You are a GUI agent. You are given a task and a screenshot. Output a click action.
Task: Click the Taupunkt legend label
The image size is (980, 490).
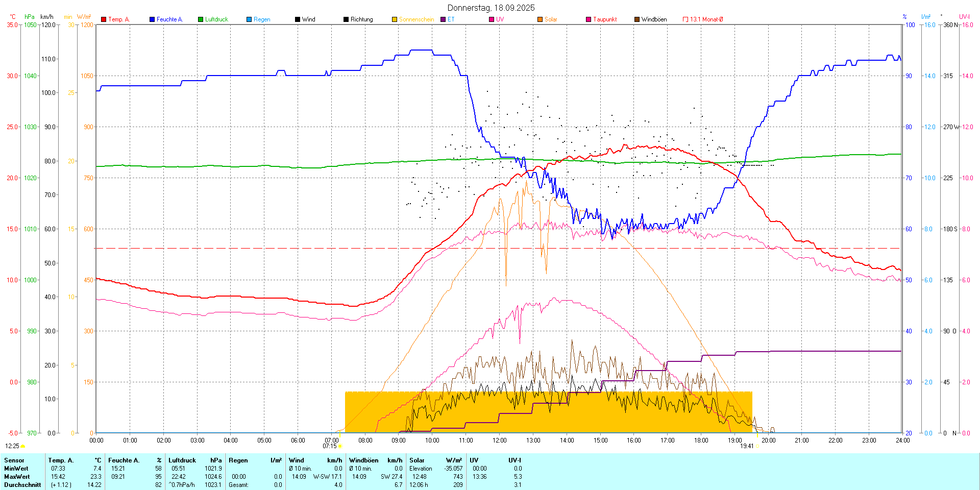[x=605, y=19]
